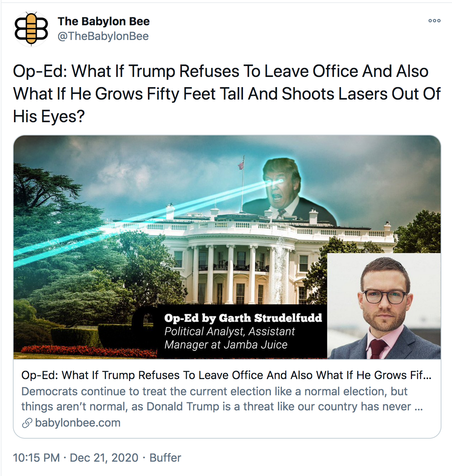The height and width of the screenshot is (476, 452).
Task: Click the chain link icon beside babylonbee.com
Action: (x=27, y=423)
